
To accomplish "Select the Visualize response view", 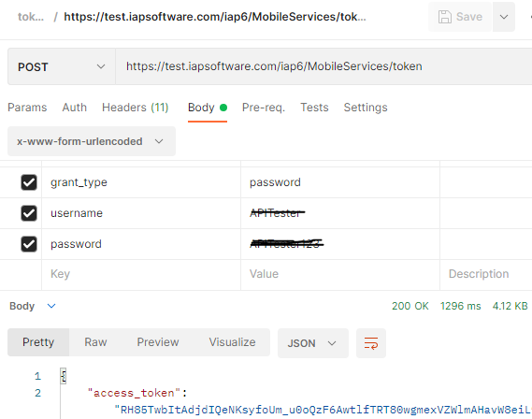I will pos(232,342).
